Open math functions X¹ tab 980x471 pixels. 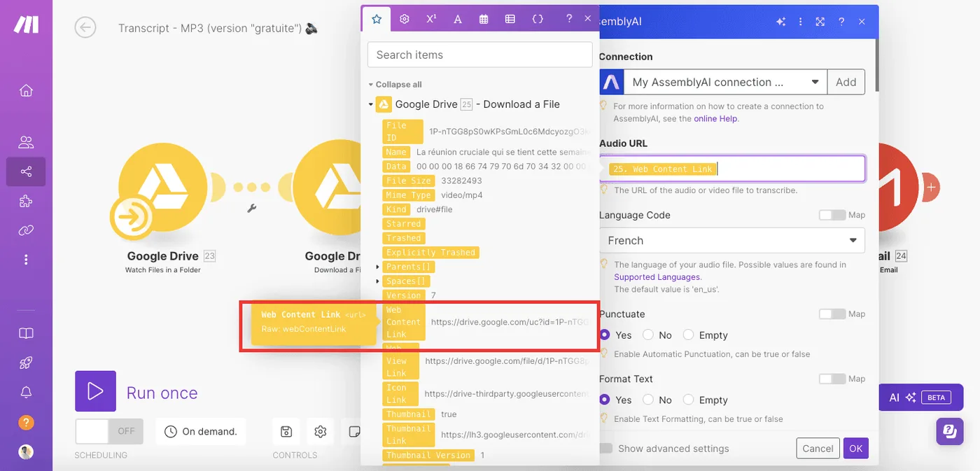pyautogui.click(x=431, y=19)
